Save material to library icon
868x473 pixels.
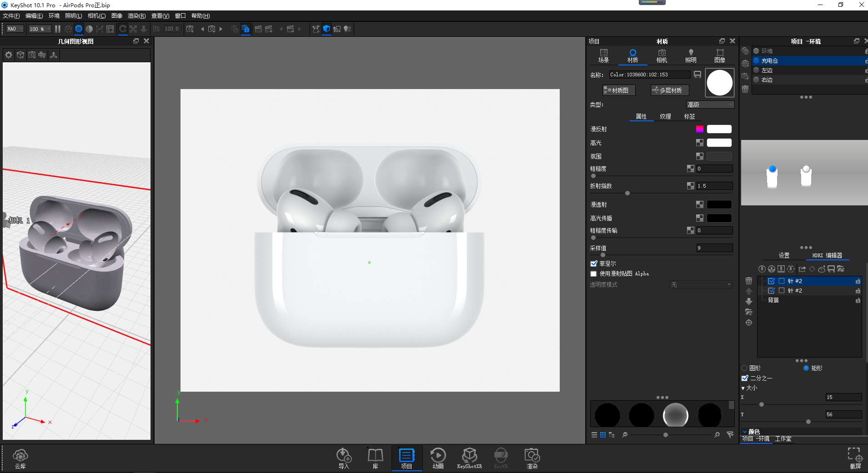[697, 75]
